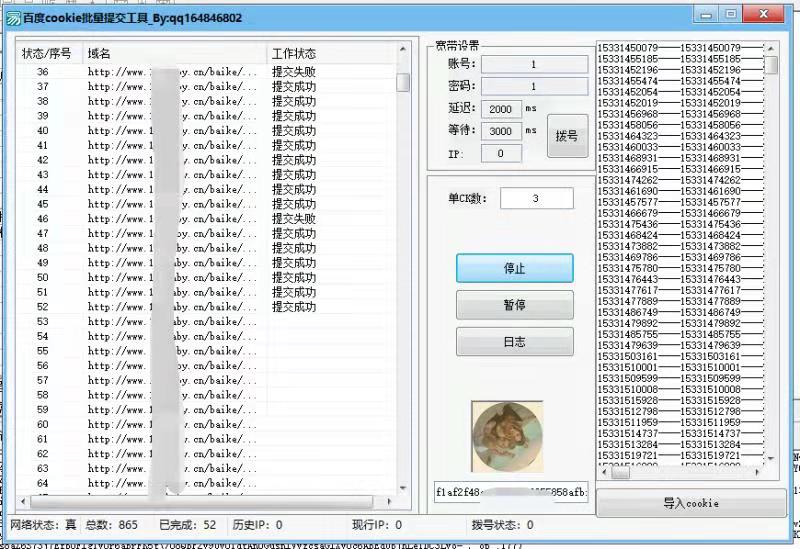800x549 pixels.
Task: Click cookie entry 15331450079
Action: pos(680,47)
